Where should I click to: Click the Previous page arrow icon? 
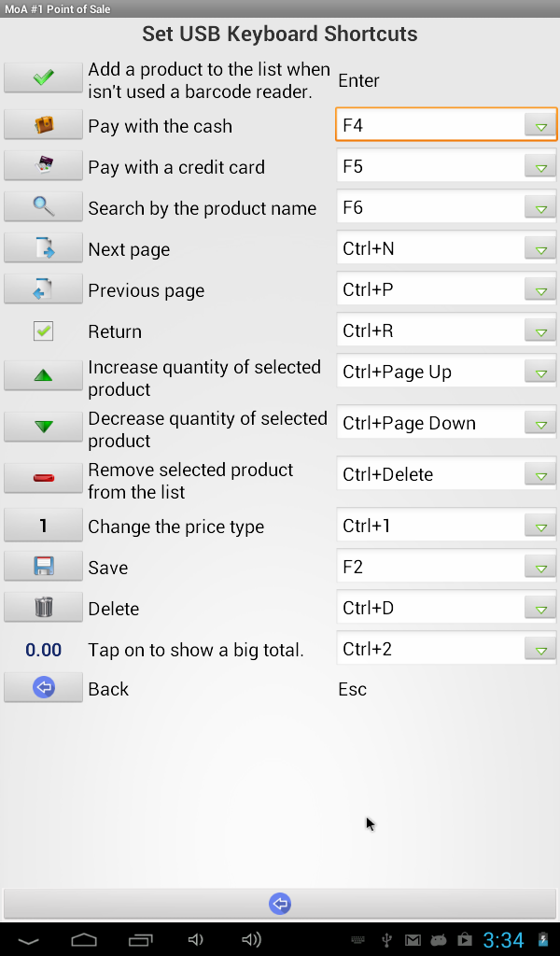tap(43, 289)
